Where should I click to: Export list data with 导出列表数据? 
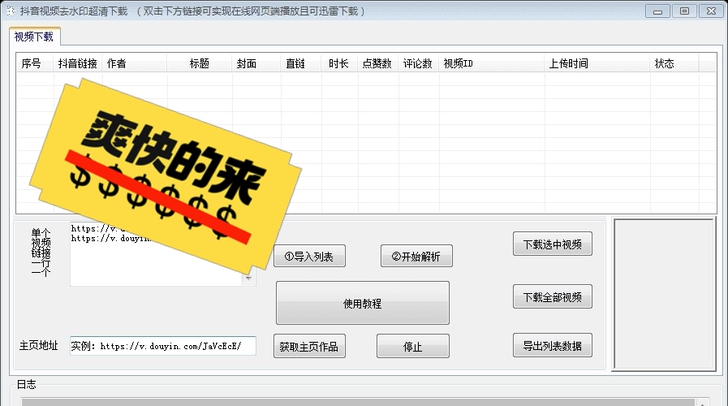tap(552, 345)
